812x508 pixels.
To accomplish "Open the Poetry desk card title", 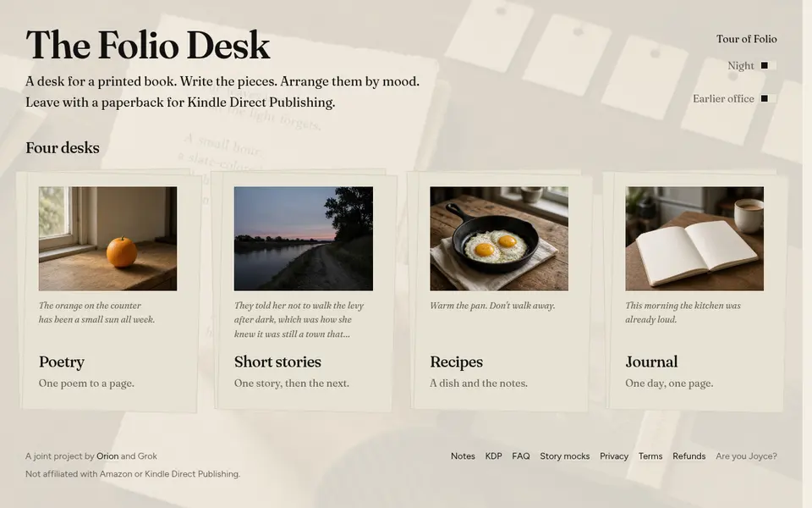I will (62, 362).
